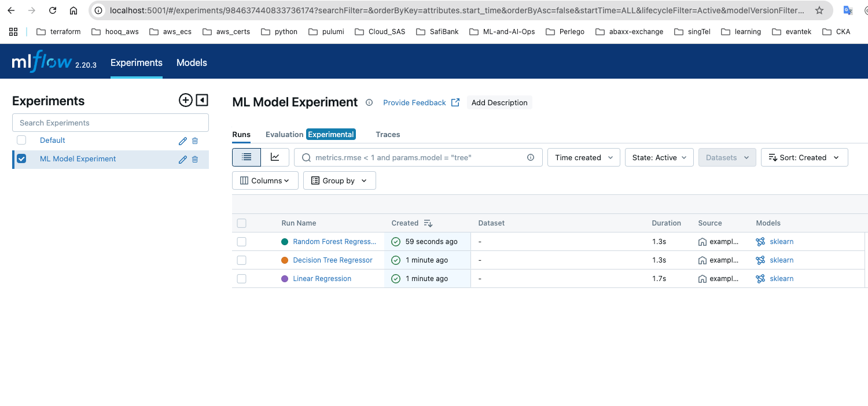
Task: Open the Datasets dropdown
Action: point(727,157)
